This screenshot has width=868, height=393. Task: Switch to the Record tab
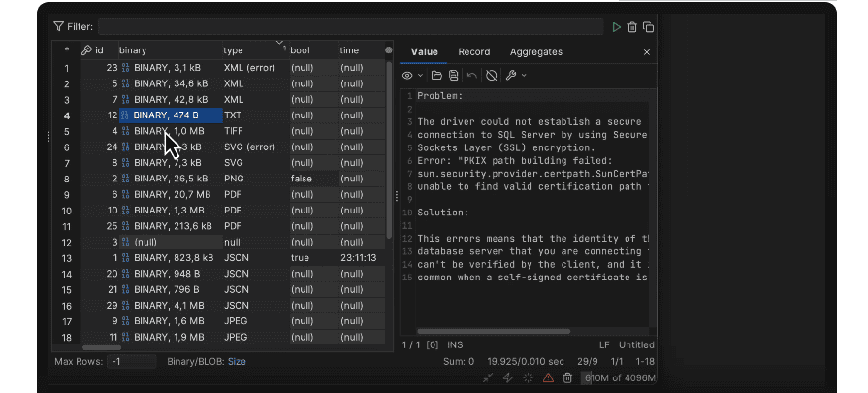[474, 52]
